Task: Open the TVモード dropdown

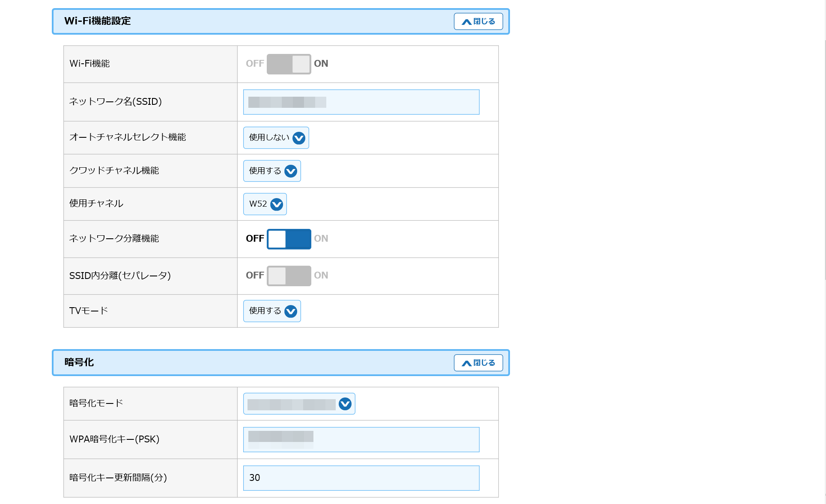Action: pyautogui.click(x=271, y=311)
